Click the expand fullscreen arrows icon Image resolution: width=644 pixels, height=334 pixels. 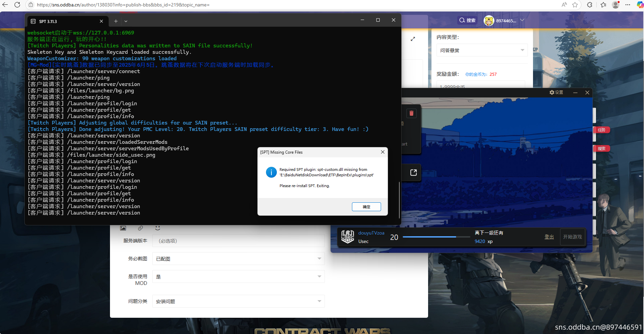[413, 39]
